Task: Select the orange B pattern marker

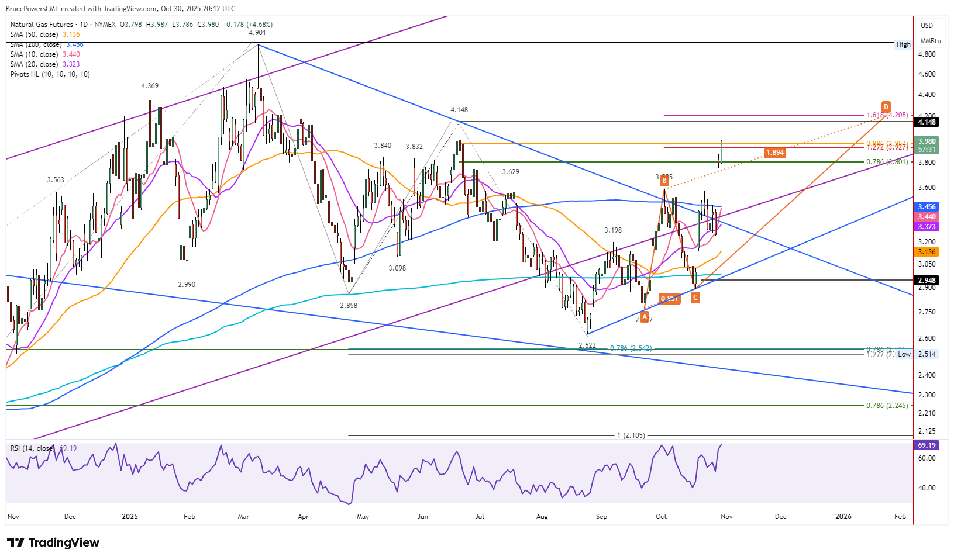Action: coord(664,181)
